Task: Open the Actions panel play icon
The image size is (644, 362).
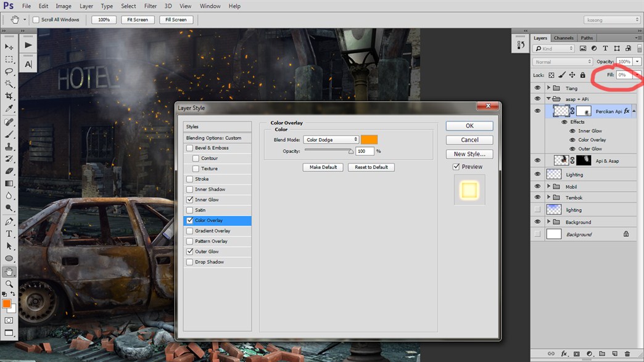Action: click(28, 45)
